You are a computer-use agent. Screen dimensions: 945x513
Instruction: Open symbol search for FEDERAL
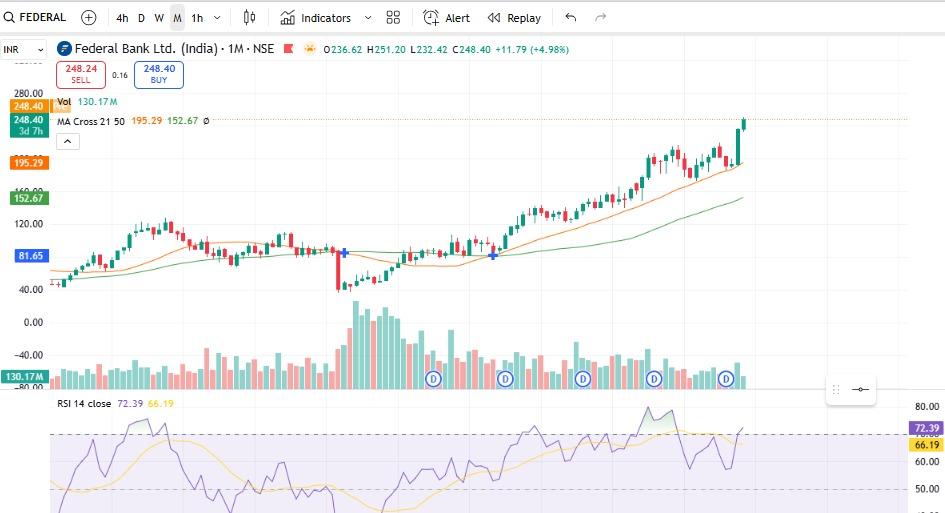[x=35, y=17]
